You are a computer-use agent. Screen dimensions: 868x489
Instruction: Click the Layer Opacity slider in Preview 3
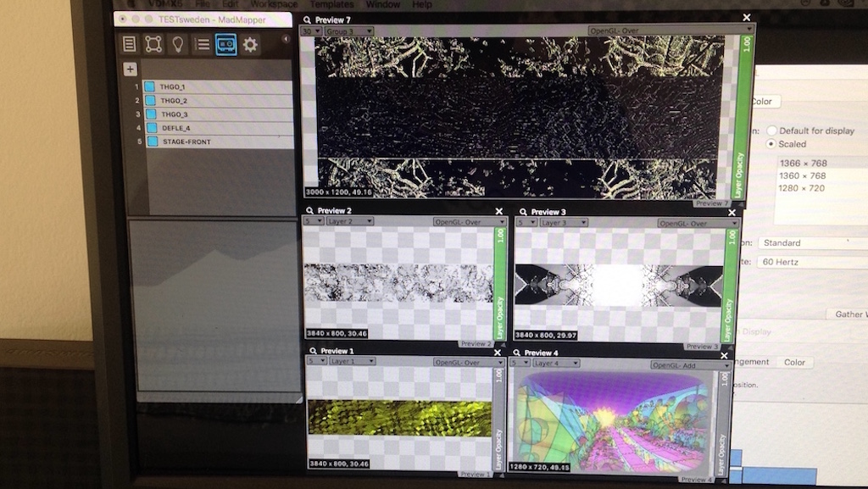tap(731, 286)
